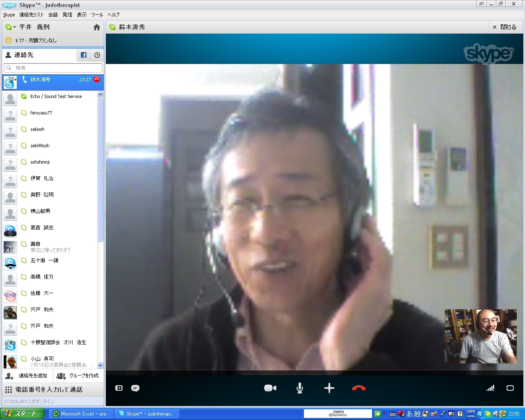Toggle full screen video view
This screenshot has width=525, height=420.
coord(510,388)
